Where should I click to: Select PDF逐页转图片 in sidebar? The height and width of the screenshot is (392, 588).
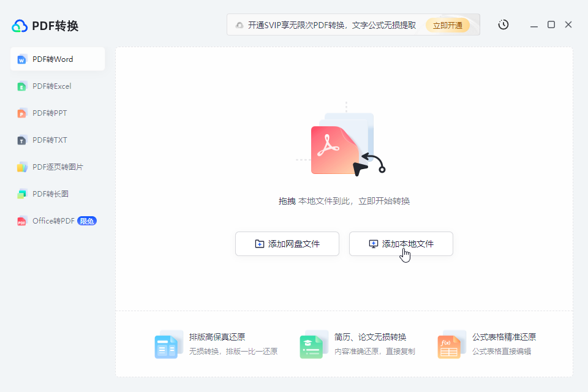[58, 167]
